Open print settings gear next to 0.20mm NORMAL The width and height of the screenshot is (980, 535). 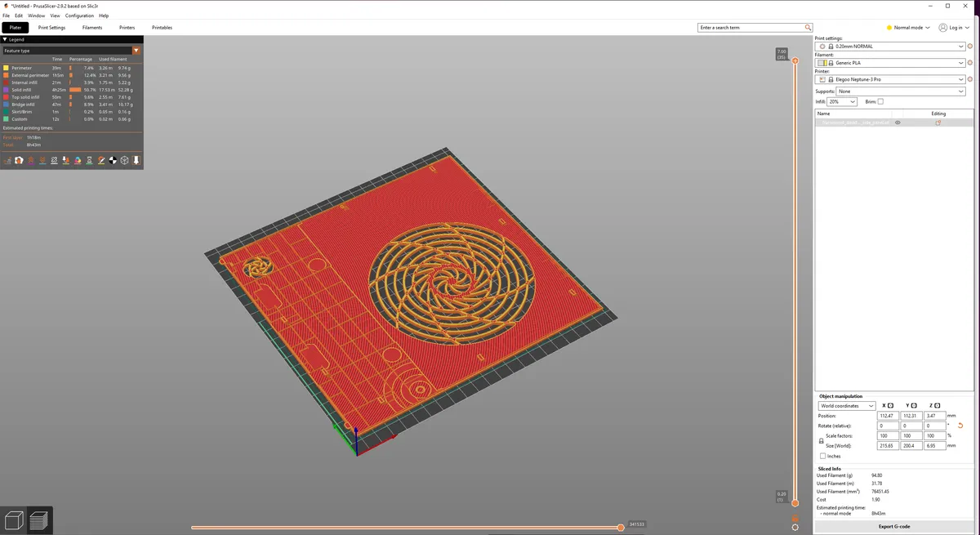click(x=970, y=47)
